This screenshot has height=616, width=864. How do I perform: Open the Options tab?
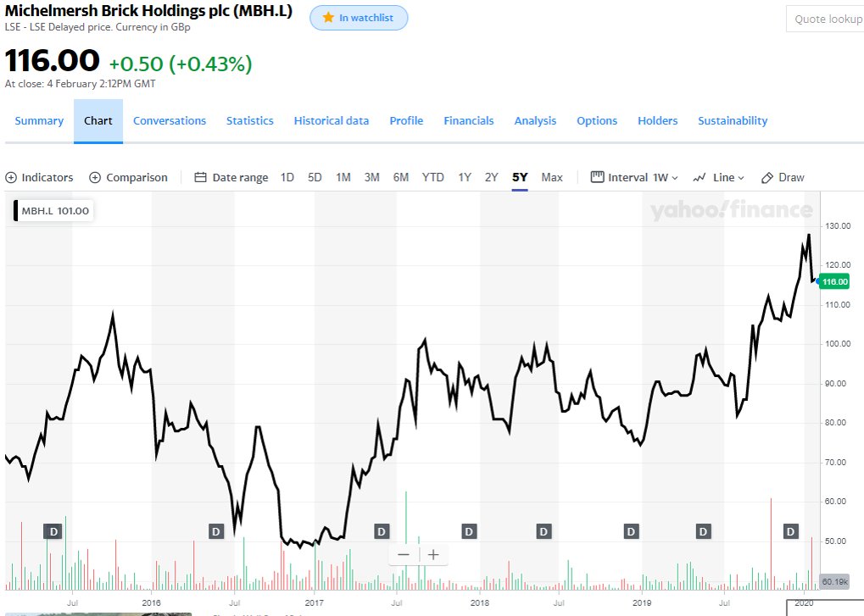[597, 120]
